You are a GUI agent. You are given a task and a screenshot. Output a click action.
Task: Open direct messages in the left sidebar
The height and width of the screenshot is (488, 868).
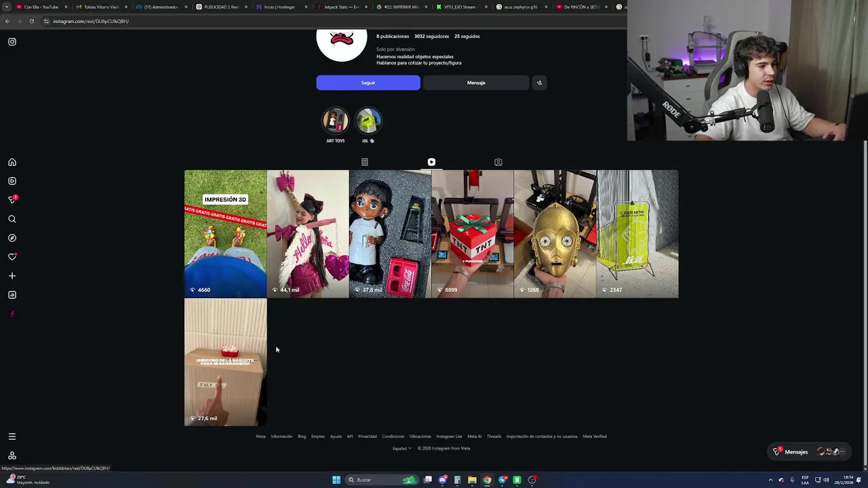(x=12, y=200)
